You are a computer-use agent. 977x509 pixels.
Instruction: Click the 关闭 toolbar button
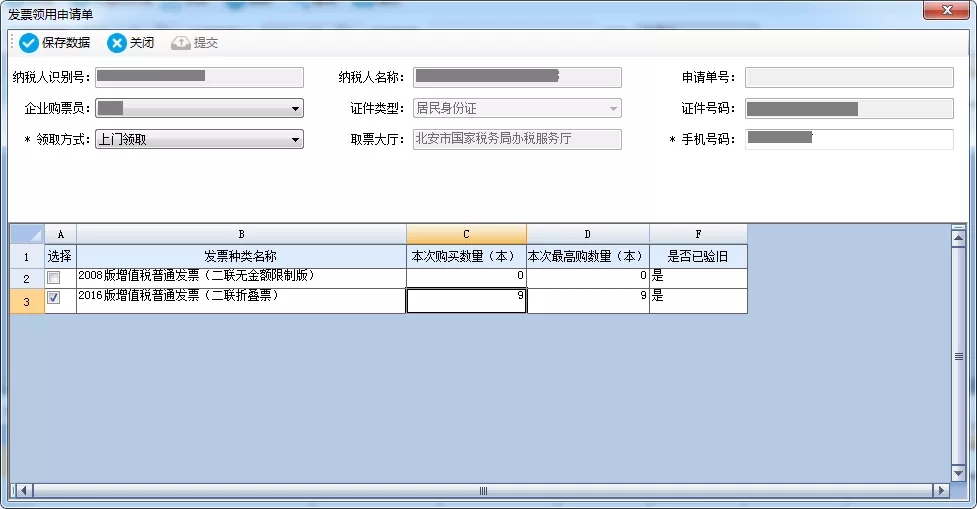pos(130,42)
